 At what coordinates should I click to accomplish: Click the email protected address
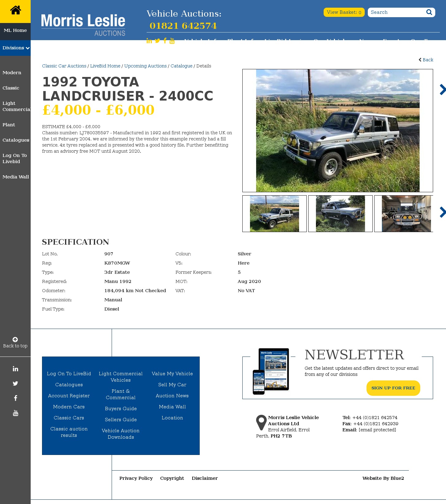(x=377, y=430)
